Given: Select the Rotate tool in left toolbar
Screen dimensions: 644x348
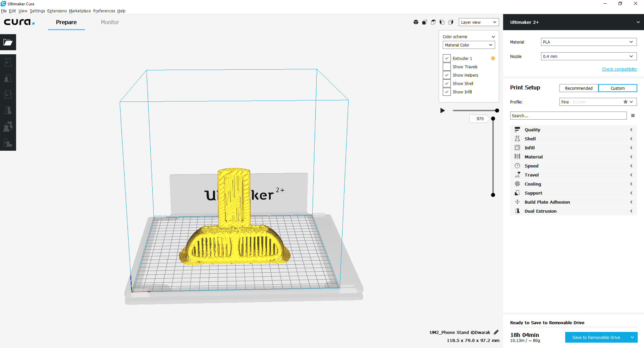Looking at the screenshot, I should pos(8,94).
